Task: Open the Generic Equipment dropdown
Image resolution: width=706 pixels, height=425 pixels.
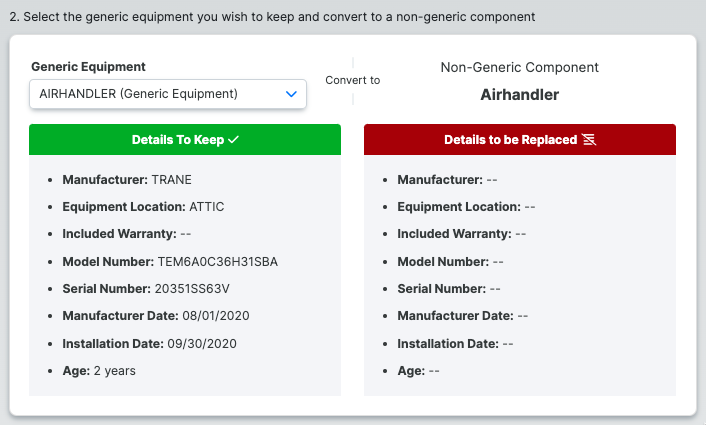Action: click(168, 94)
